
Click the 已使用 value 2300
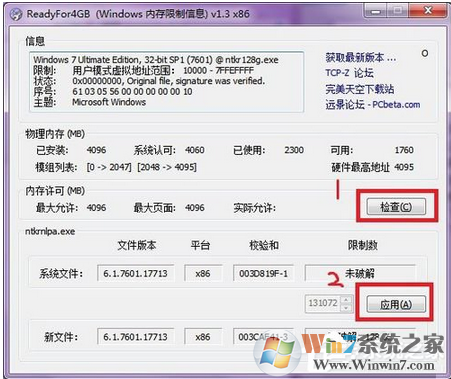[294, 150]
